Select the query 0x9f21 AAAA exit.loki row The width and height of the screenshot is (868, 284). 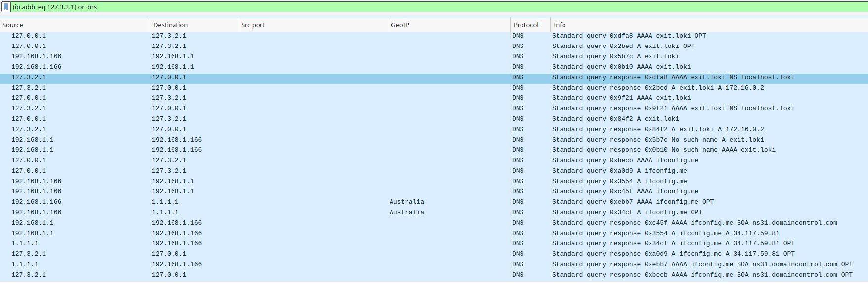(434, 98)
